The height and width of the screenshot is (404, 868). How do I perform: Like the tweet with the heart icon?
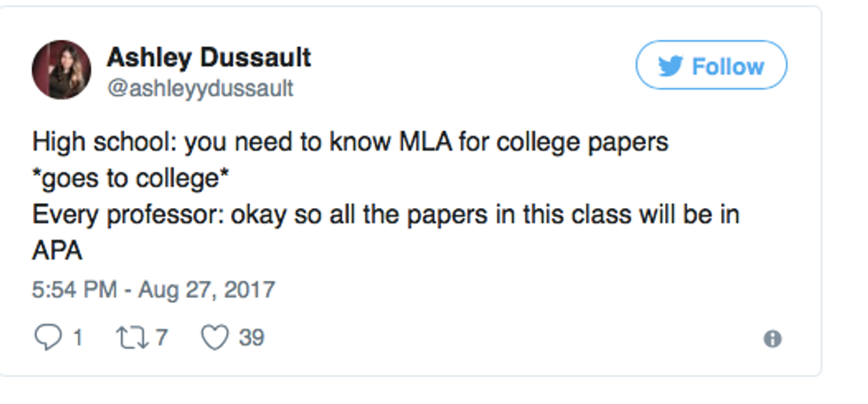pos(214,338)
